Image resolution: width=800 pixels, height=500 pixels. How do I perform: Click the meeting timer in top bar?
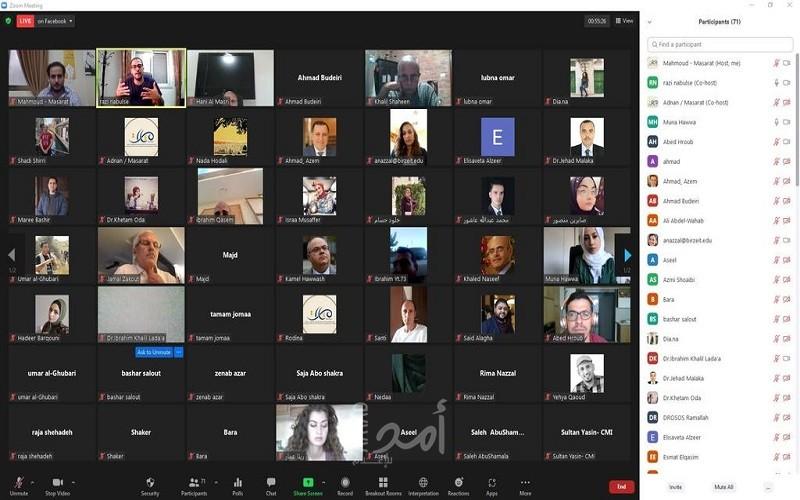click(x=597, y=21)
